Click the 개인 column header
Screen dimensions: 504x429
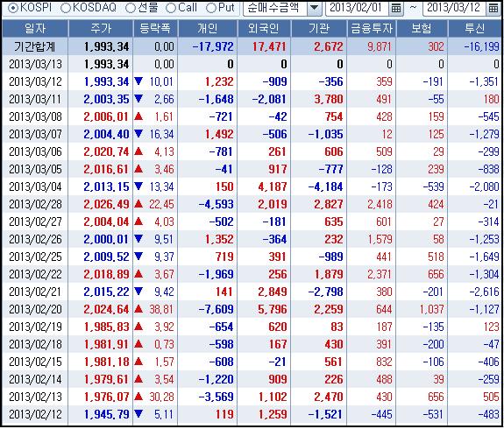click(x=208, y=29)
